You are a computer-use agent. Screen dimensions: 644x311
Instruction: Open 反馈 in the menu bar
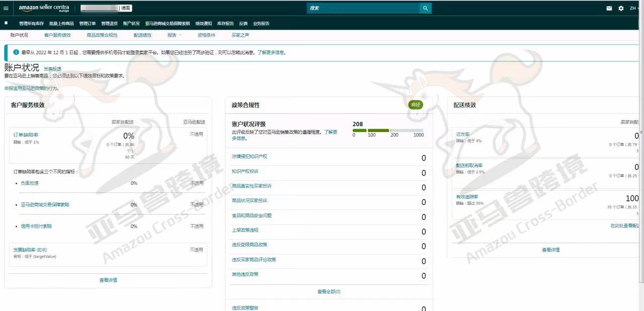(244, 24)
